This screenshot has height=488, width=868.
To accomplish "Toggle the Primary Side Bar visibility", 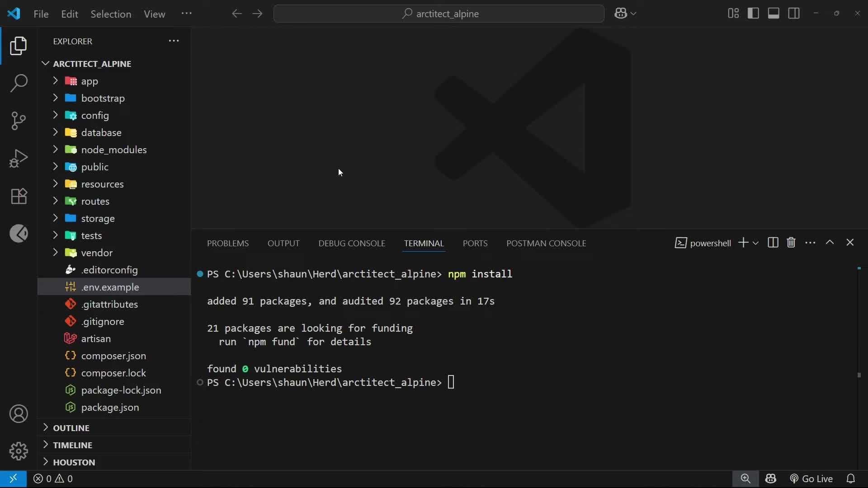I will (753, 14).
